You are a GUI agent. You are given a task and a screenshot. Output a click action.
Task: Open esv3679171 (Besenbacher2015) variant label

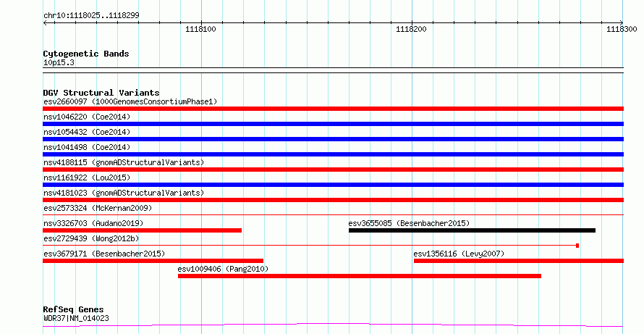tap(104, 254)
